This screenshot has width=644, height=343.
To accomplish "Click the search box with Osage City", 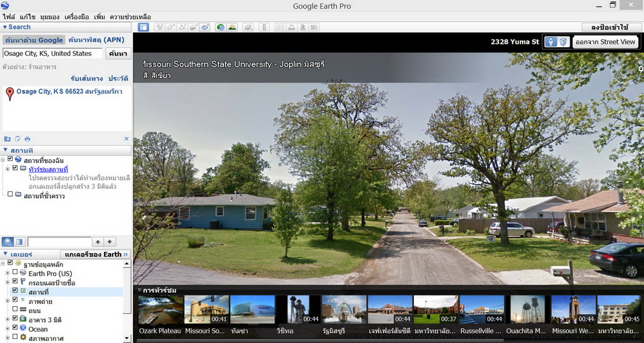I will pyautogui.click(x=52, y=54).
